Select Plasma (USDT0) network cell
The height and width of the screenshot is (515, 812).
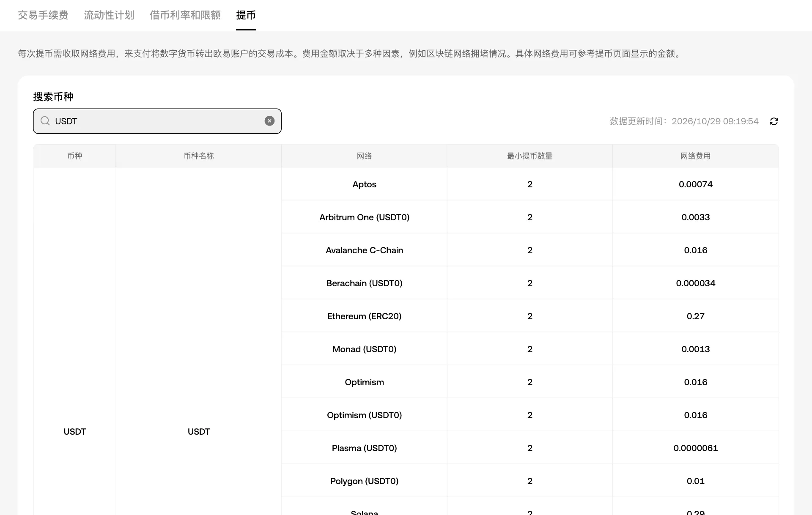[364, 448]
